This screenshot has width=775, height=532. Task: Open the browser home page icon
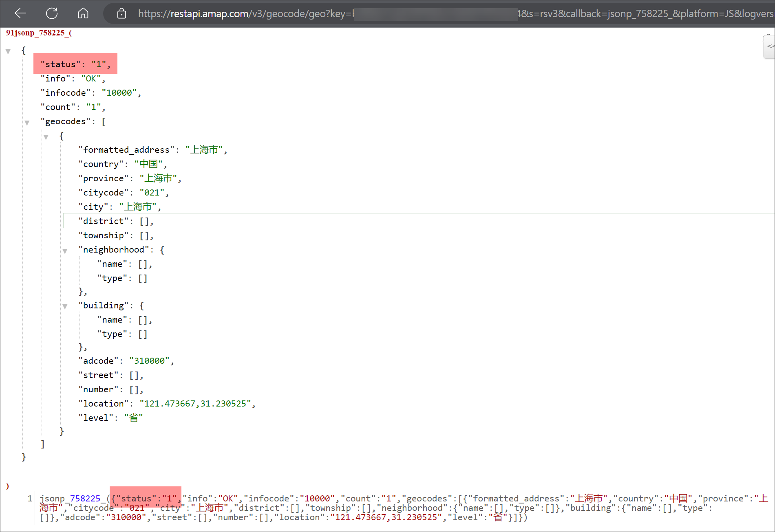(x=83, y=13)
